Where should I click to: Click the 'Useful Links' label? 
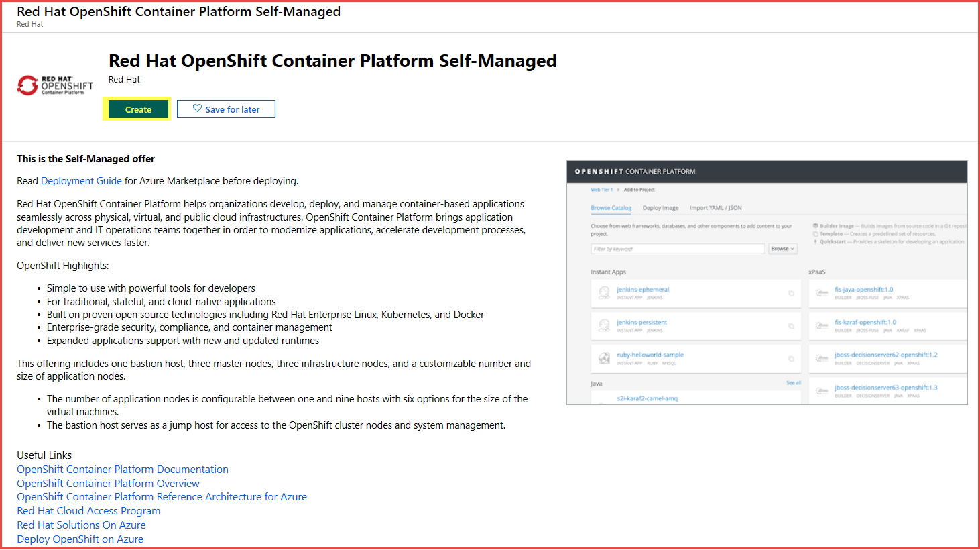(x=44, y=455)
